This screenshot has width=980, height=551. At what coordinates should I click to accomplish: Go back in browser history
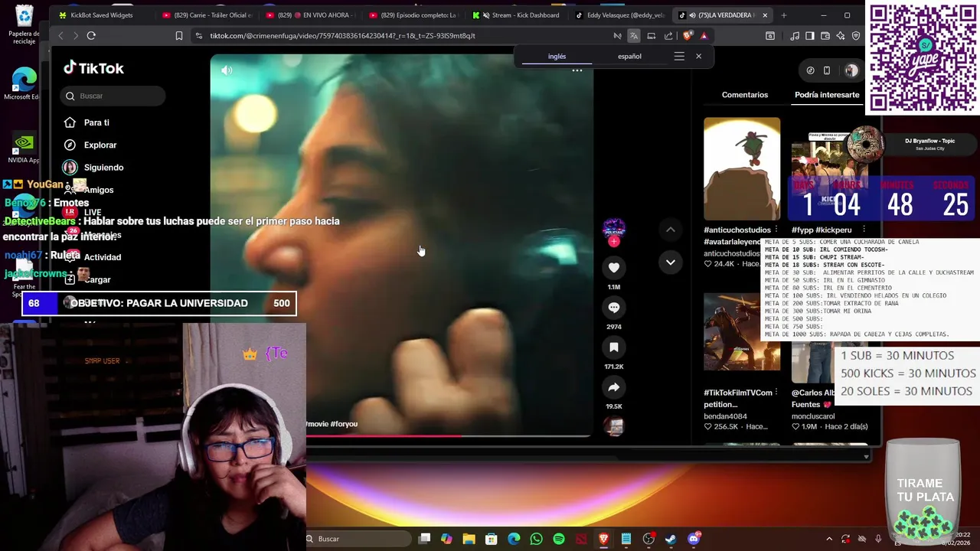tap(60, 36)
